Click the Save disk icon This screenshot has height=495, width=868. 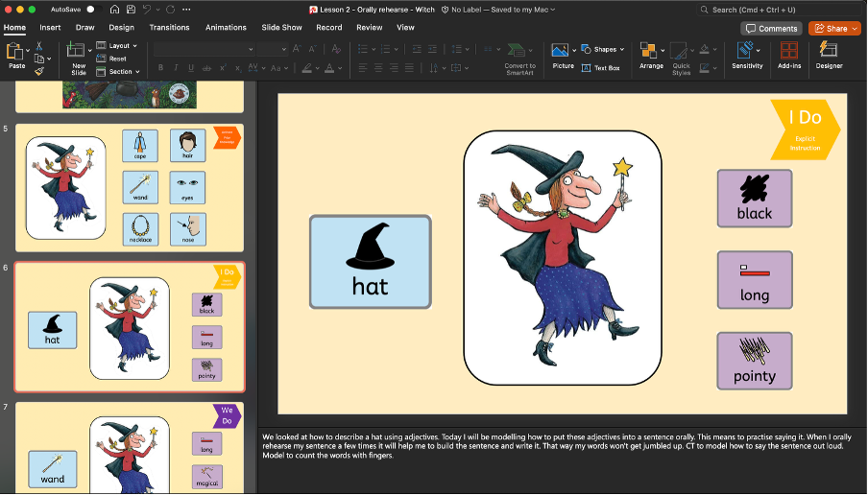(131, 10)
